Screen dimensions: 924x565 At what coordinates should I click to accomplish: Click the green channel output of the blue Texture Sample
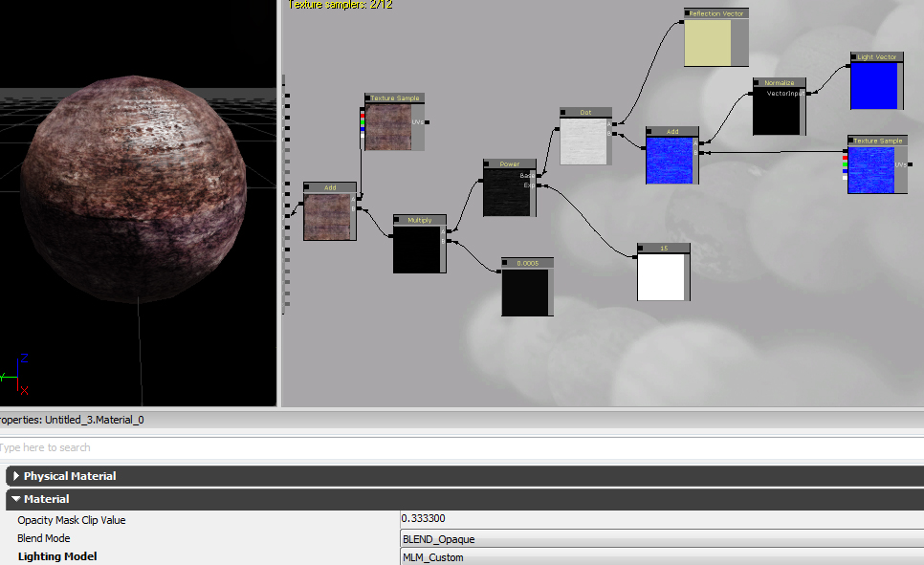tap(845, 164)
